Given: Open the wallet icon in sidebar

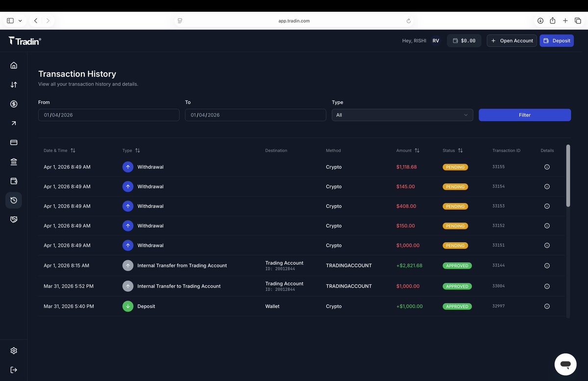Looking at the screenshot, I should (x=14, y=181).
